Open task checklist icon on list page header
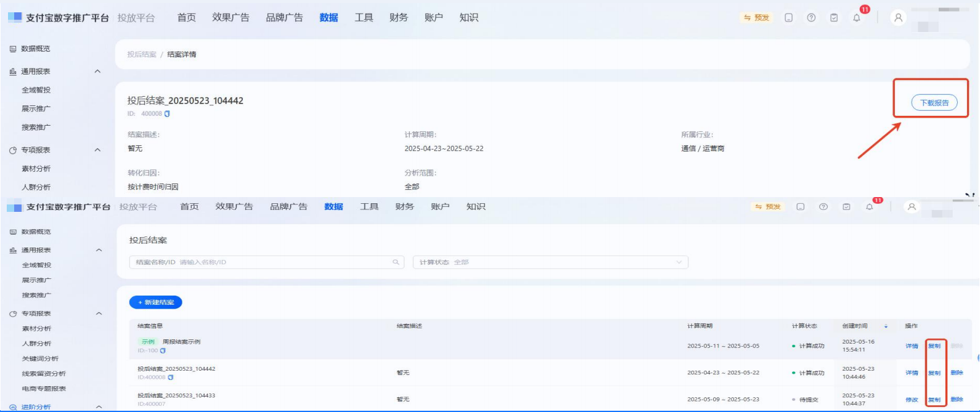Viewport: 980px width, 412px height. [846, 207]
